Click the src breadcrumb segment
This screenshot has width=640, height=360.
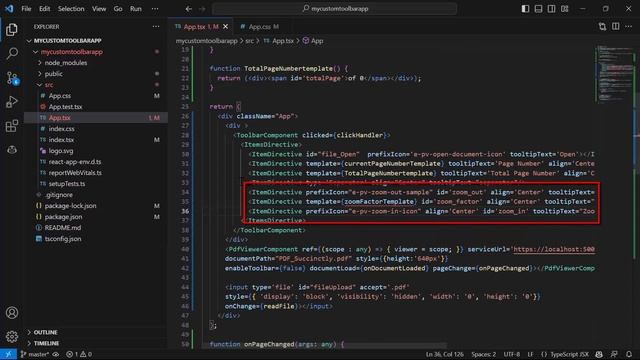pyautogui.click(x=249, y=41)
